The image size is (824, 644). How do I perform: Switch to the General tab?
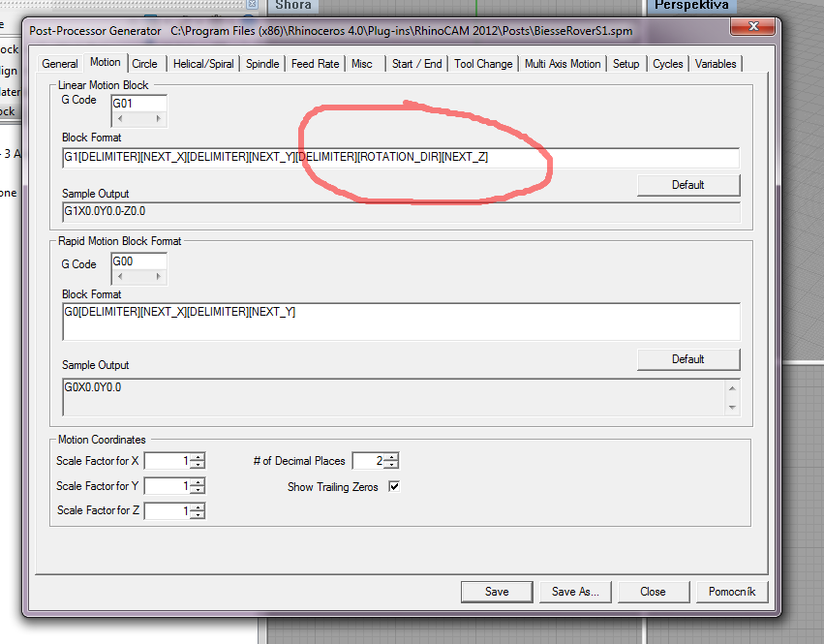coord(60,64)
